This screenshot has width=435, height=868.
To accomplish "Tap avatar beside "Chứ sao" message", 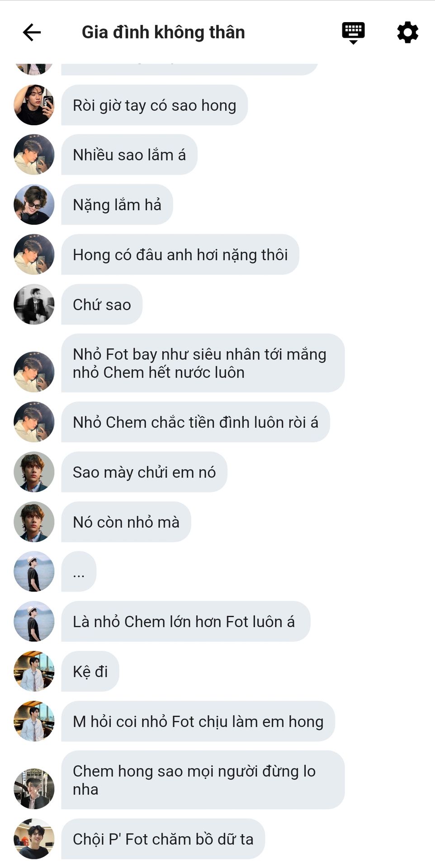I will [34, 304].
